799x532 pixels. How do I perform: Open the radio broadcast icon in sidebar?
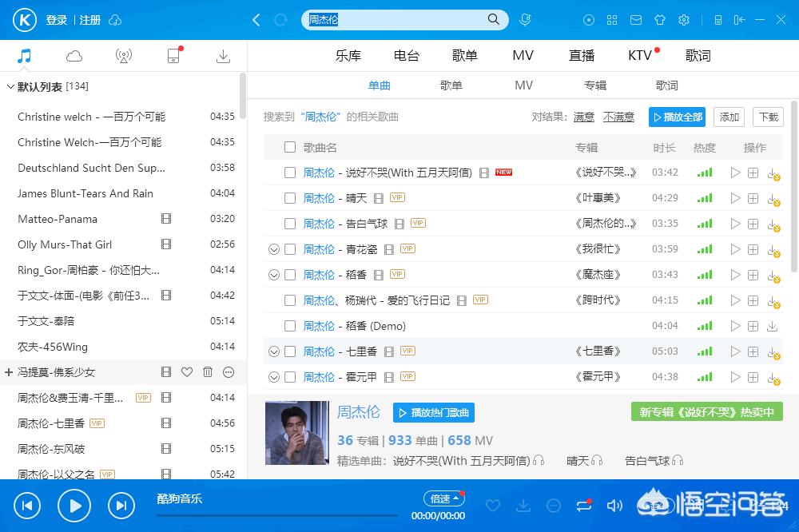[x=123, y=56]
